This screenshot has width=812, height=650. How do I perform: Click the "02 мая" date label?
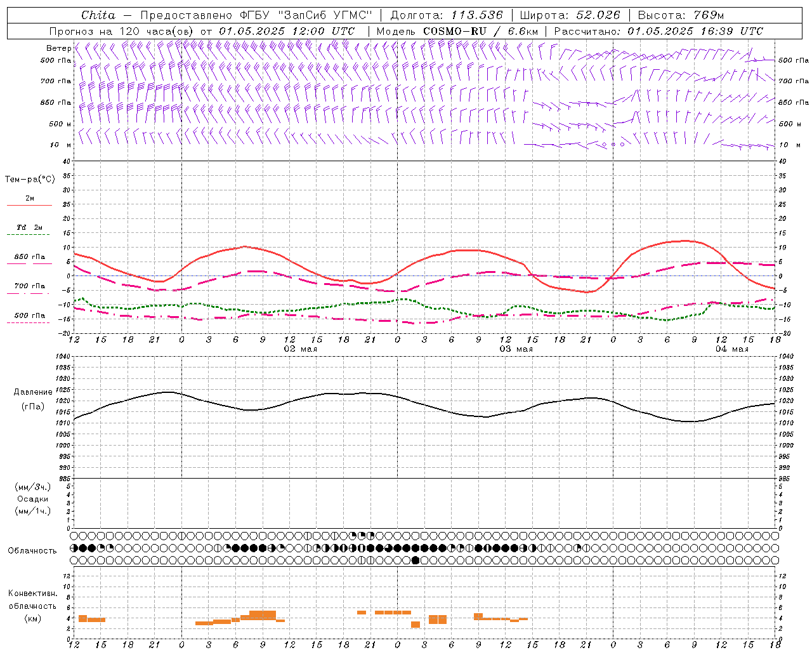[x=301, y=349]
